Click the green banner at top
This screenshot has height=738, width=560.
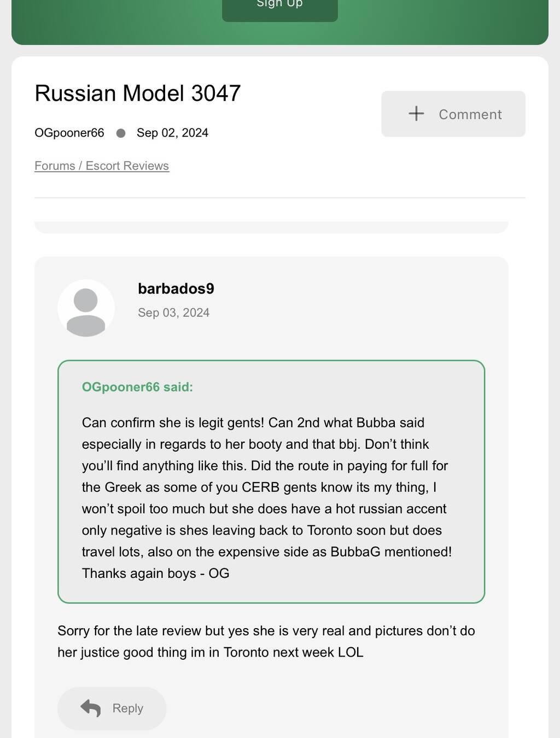click(x=437, y=22)
